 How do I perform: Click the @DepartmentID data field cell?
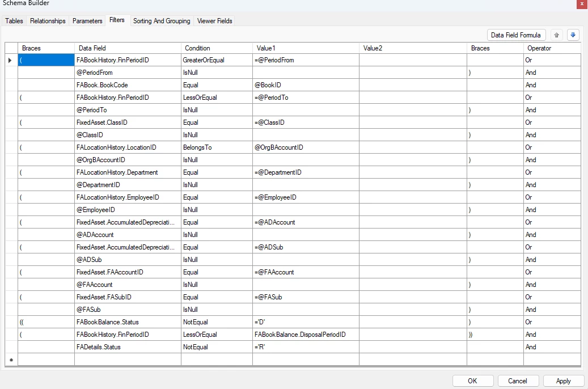(x=128, y=184)
